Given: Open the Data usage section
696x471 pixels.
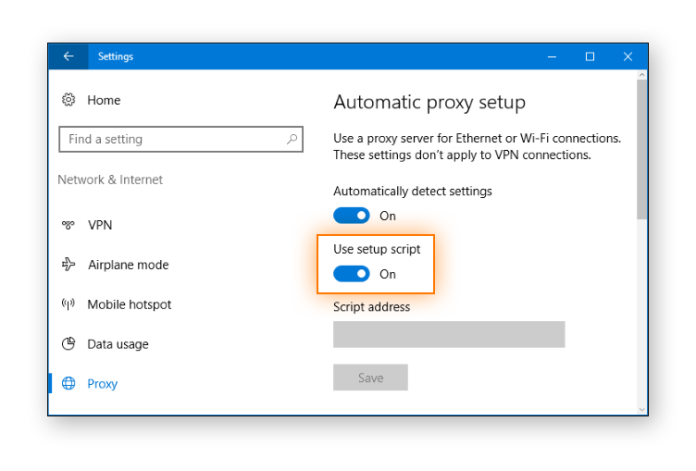Looking at the screenshot, I should [118, 344].
